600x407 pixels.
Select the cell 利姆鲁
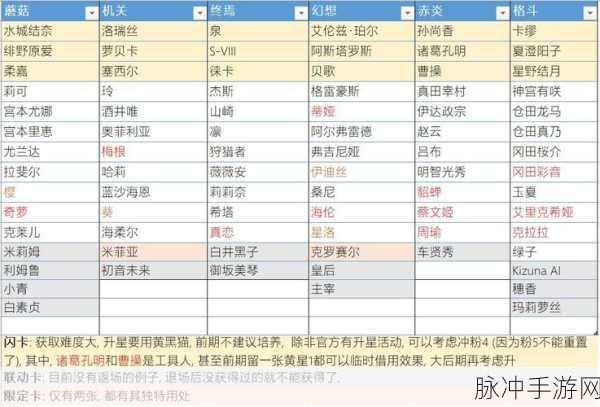tap(50, 271)
